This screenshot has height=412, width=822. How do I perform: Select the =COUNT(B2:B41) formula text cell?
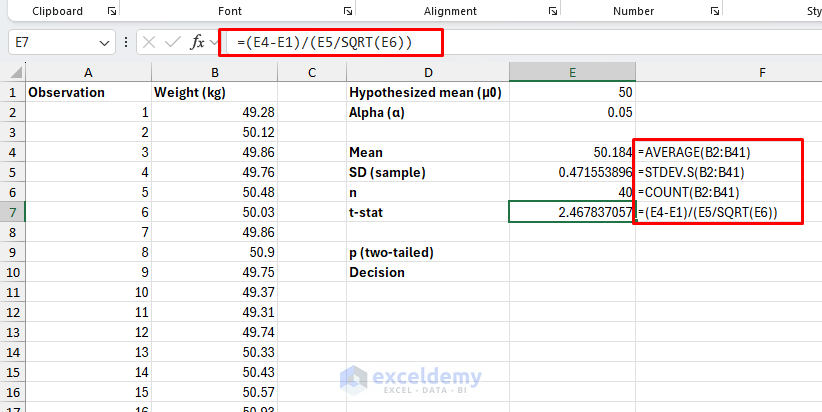tap(729, 192)
